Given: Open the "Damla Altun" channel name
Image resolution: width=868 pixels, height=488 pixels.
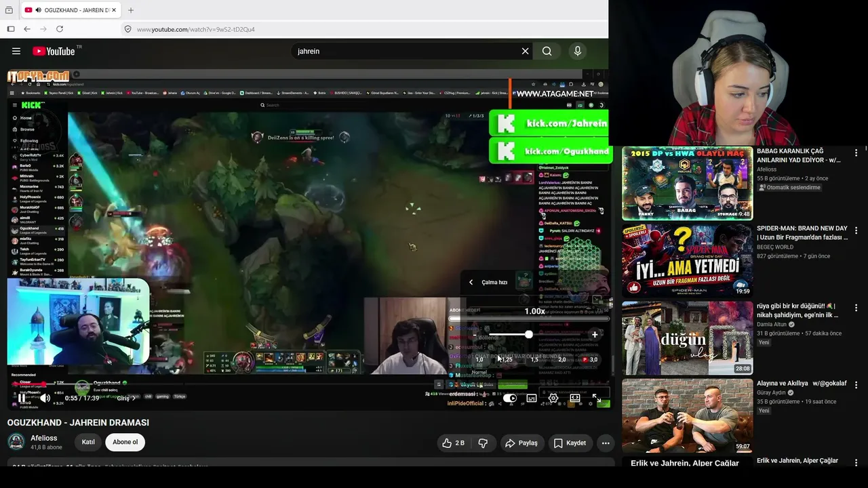Looking at the screenshot, I should tap(772, 325).
